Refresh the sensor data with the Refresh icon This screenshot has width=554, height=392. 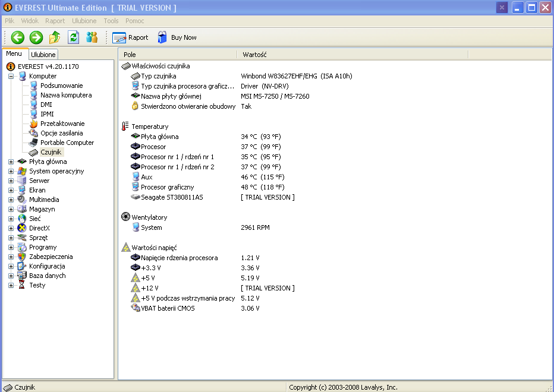pos(73,37)
